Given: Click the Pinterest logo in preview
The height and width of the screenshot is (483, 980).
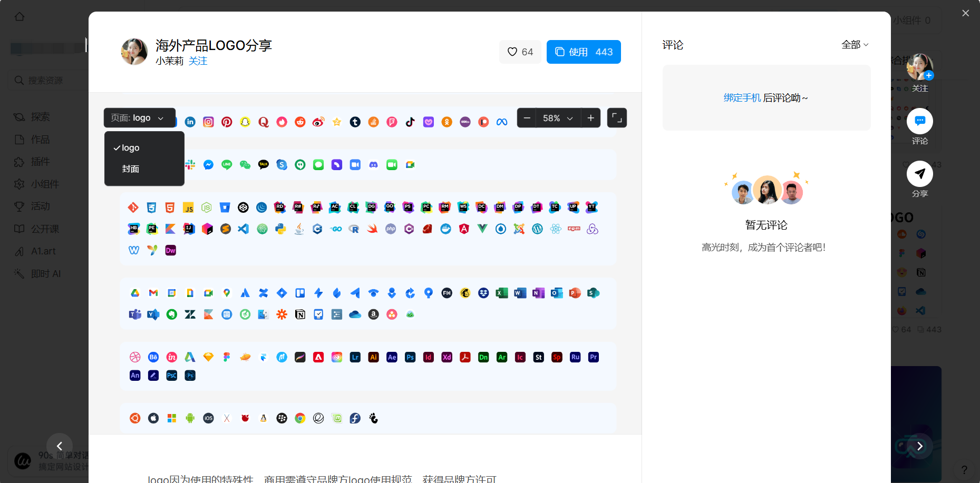Looking at the screenshot, I should [x=227, y=122].
